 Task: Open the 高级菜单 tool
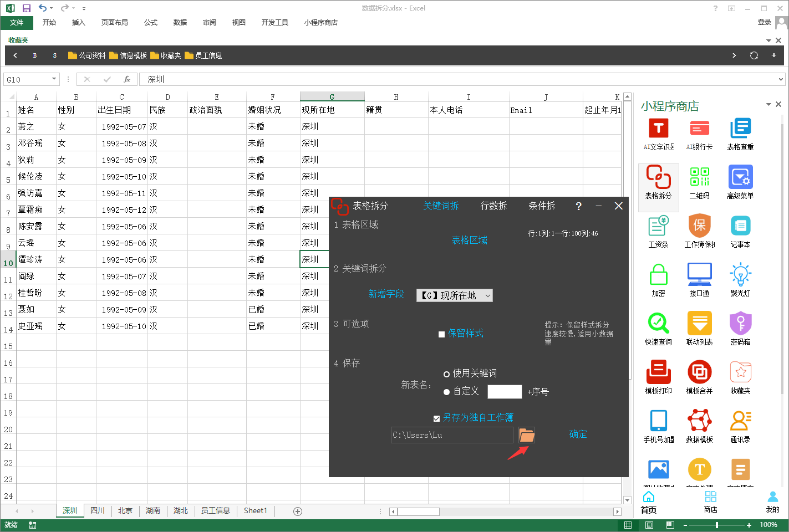(x=740, y=183)
